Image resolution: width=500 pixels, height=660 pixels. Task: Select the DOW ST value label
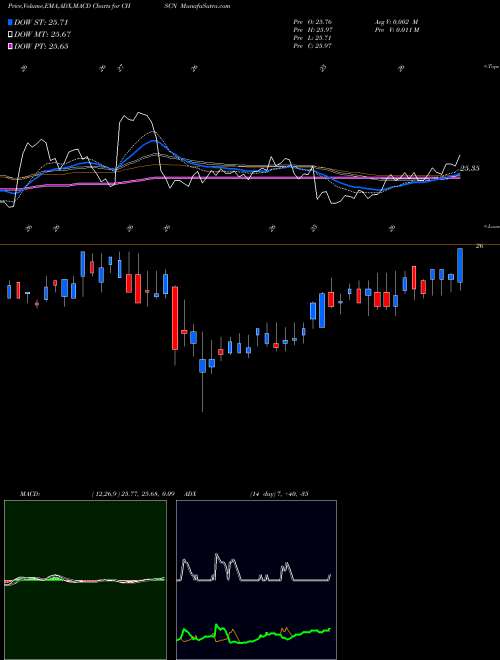(x=41, y=22)
